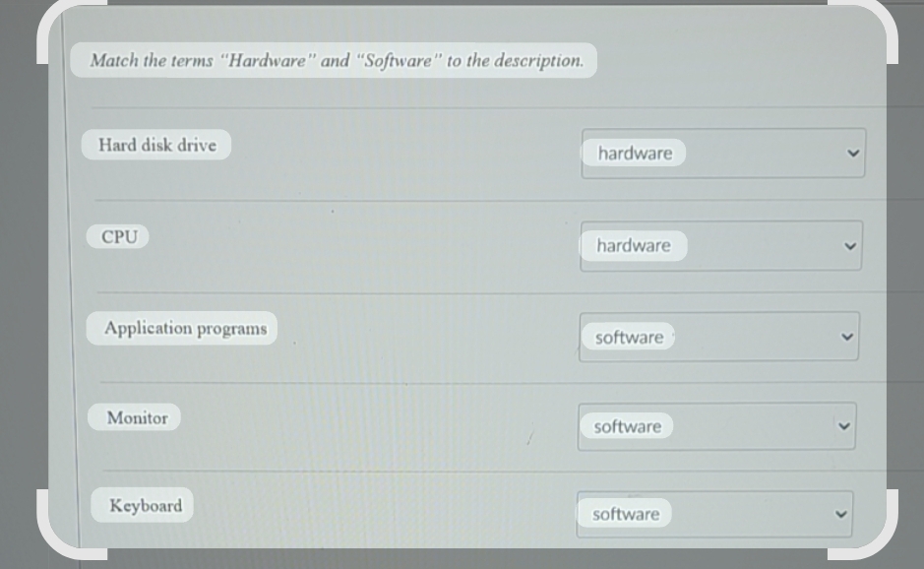The height and width of the screenshot is (569, 924).
Task: Click the Keyboard term label
Action: 142,505
